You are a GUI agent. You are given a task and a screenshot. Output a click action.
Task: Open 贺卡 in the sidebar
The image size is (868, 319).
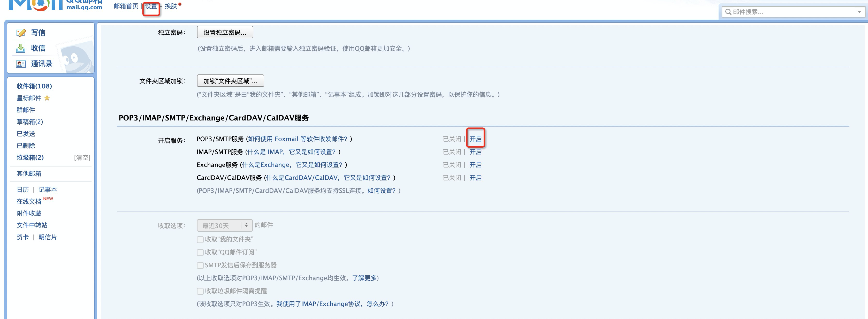[x=23, y=237]
